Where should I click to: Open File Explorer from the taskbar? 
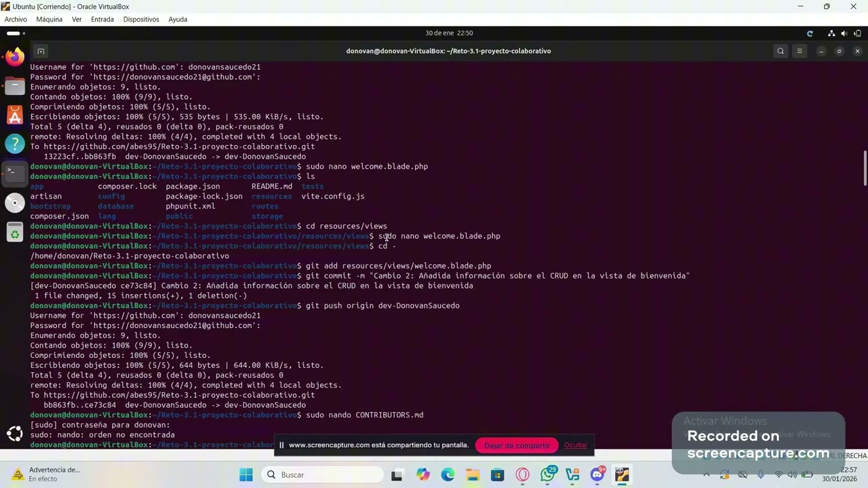coord(473,474)
